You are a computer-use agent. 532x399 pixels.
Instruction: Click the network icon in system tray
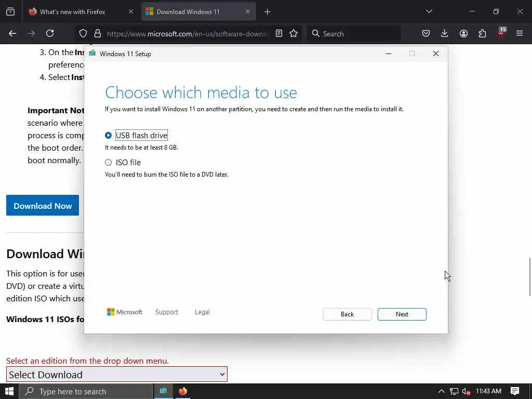point(454,391)
